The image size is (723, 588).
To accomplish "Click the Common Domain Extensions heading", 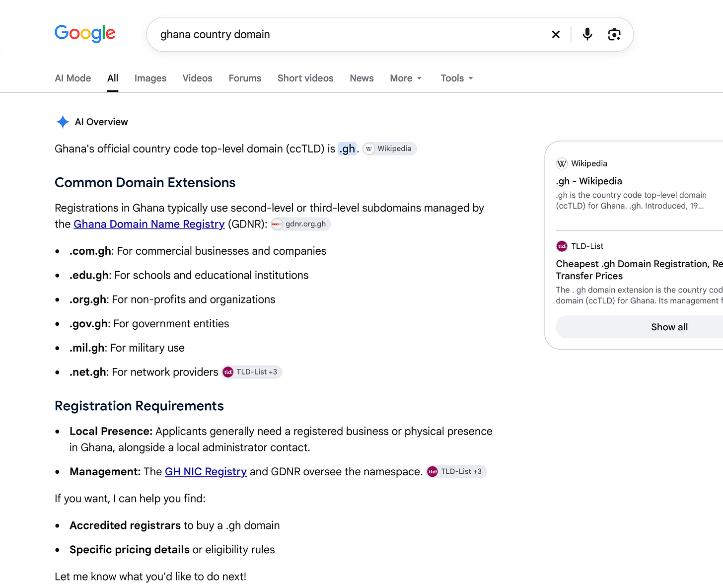I will [x=145, y=182].
